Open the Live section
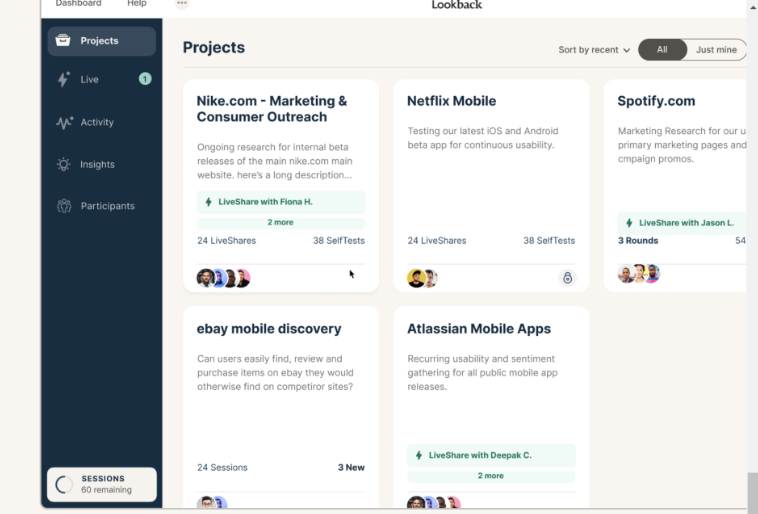Viewport: 758px width, 514px height. click(102, 79)
